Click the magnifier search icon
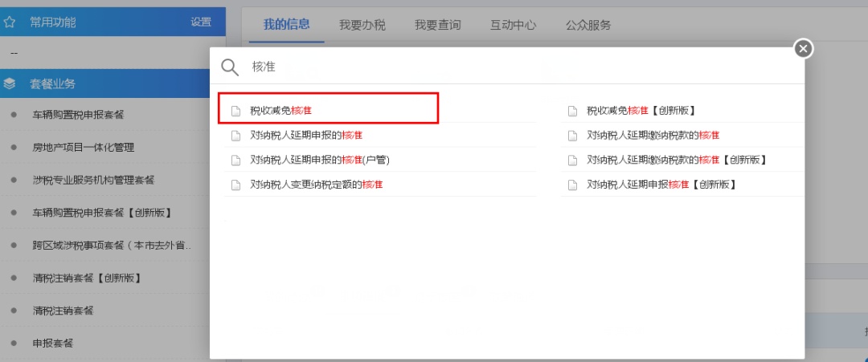868x362 pixels. click(x=230, y=67)
